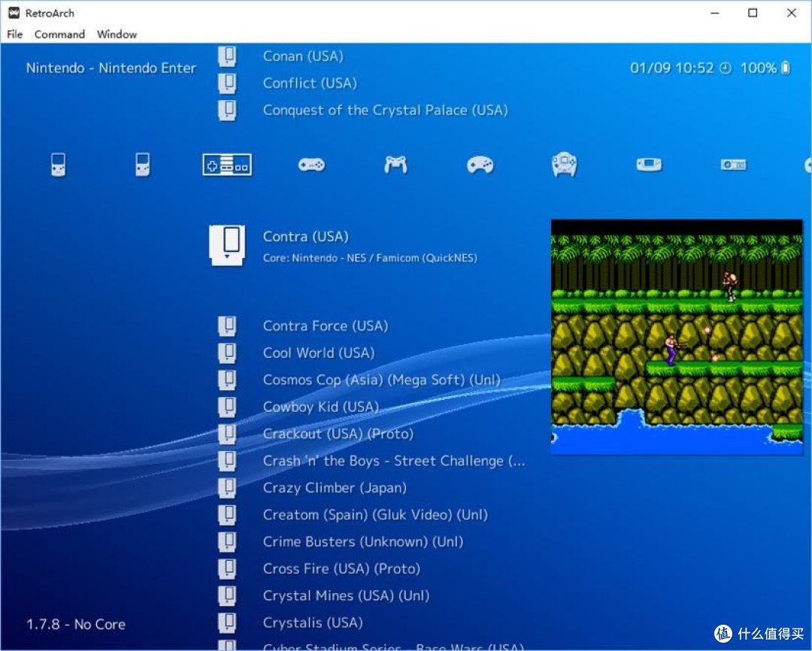Select the SNES controller system icon
The width and height of the screenshot is (812, 651).
click(x=311, y=165)
